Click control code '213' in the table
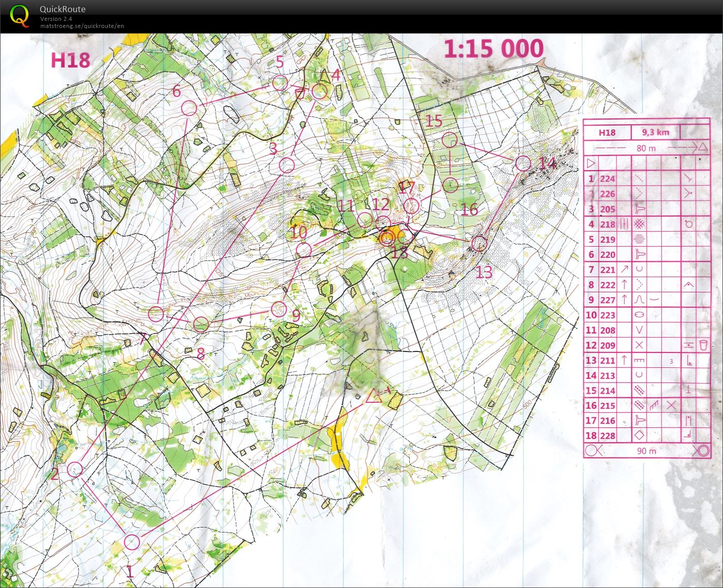 click(608, 375)
